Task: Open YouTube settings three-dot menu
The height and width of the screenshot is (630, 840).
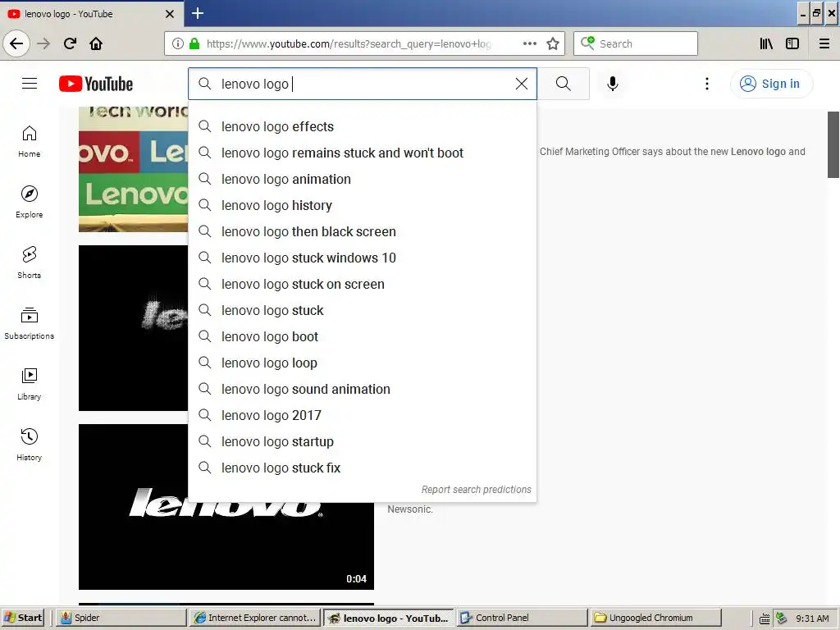Action: (706, 84)
